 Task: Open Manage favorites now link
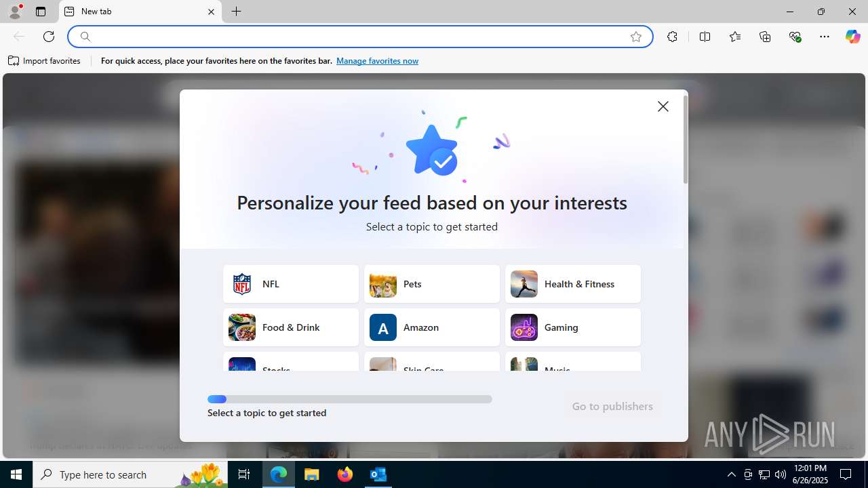pyautogui.click(x=377, y=61)
